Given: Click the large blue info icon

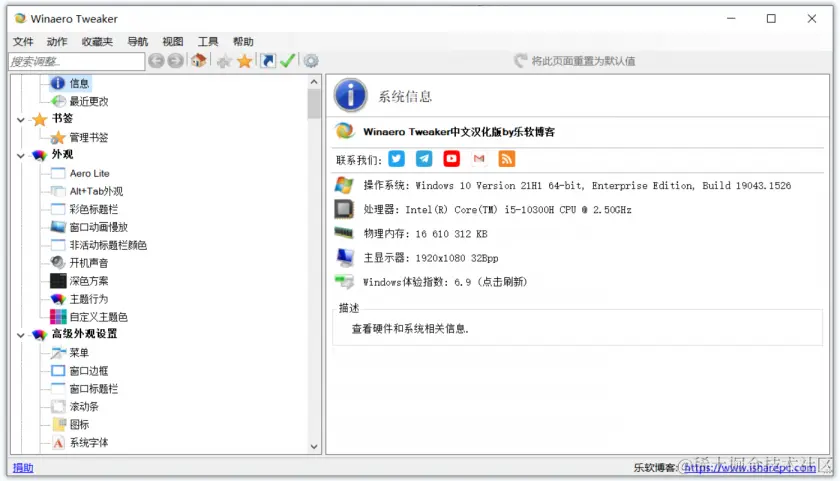Looking at the screenshot, I should pos(351,95).
